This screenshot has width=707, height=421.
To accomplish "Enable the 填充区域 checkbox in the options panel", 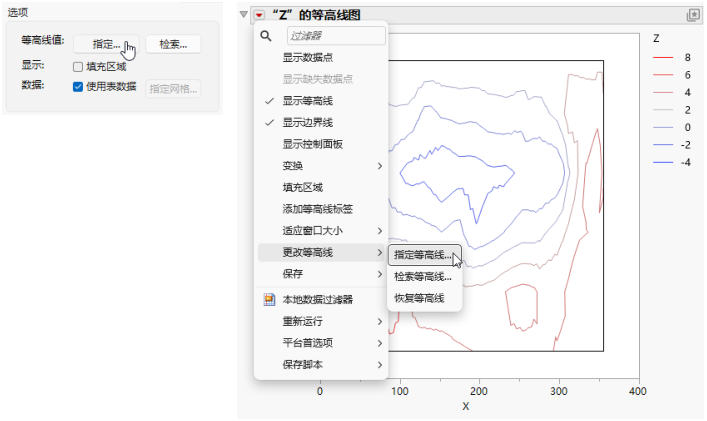I will click(x=78, y=67).
